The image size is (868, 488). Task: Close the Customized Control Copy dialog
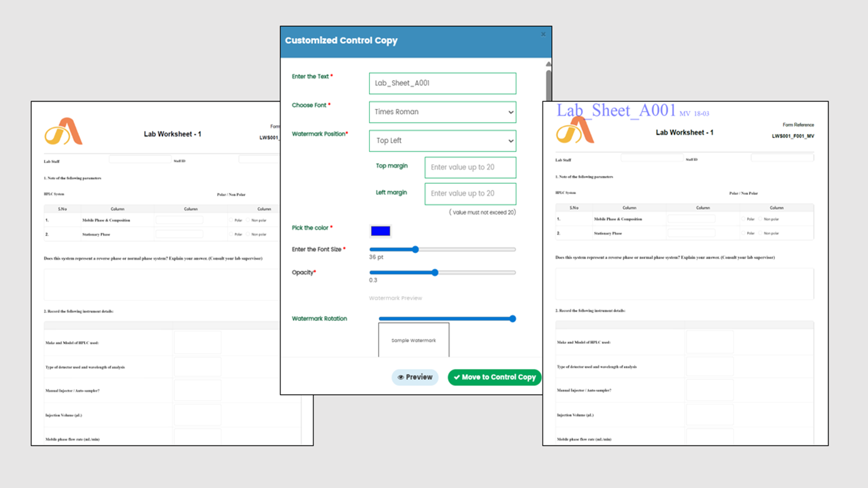point(543,34)
